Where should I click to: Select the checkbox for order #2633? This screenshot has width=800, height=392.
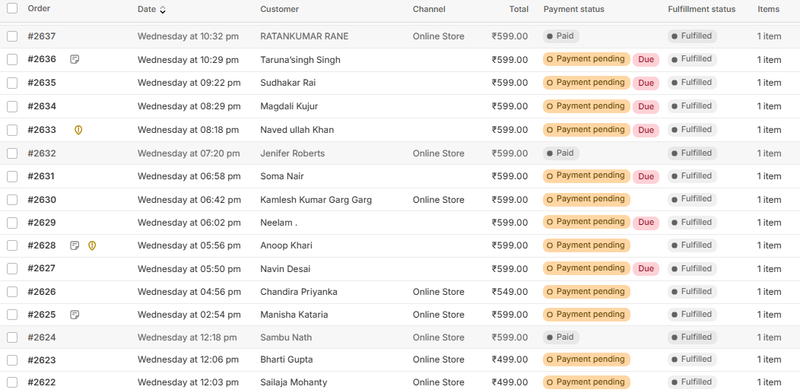[12, 130]
